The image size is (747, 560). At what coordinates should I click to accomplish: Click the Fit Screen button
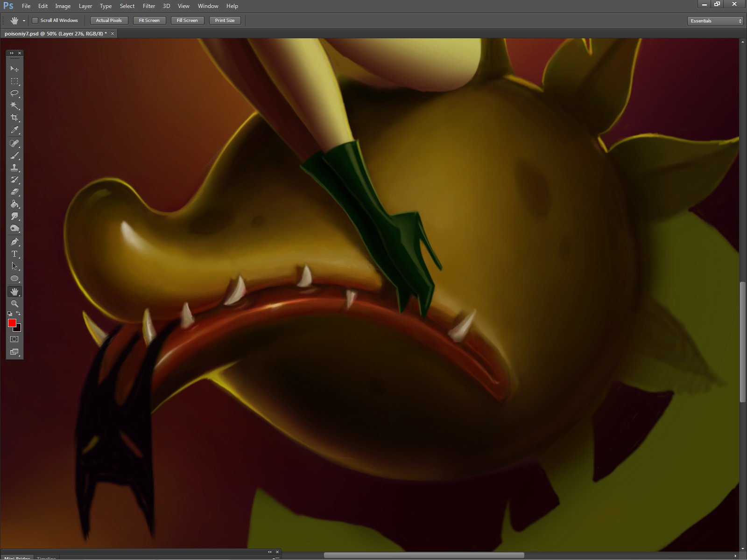pyautogui.click(x=149, y=21)
